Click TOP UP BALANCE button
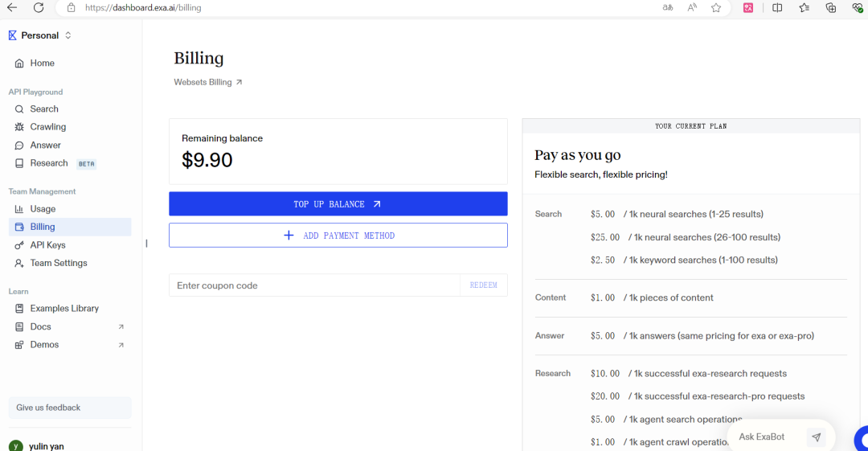Image resolution: width=868 pixels, height=451 pixels. tap(338, 204)
